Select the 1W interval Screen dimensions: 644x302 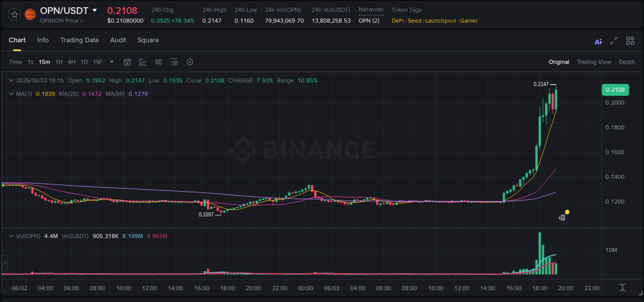[x=97, y=62]
